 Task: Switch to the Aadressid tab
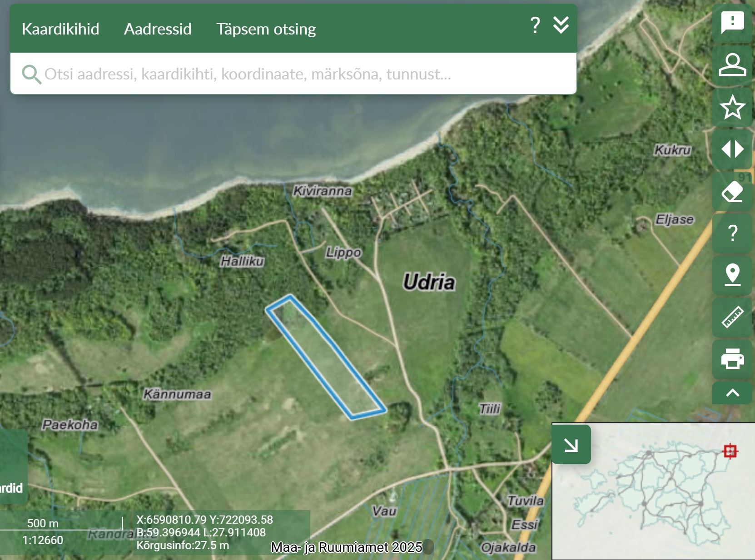158,29
